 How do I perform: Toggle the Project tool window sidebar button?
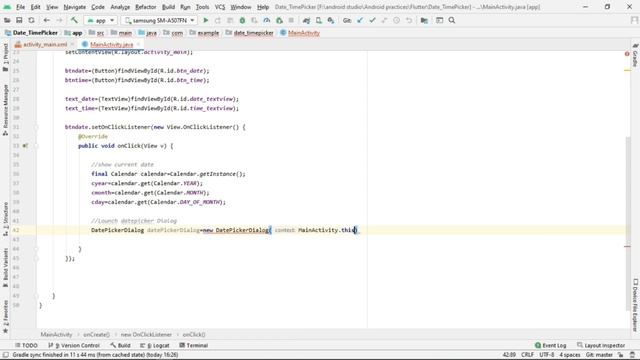pos(5,57)
